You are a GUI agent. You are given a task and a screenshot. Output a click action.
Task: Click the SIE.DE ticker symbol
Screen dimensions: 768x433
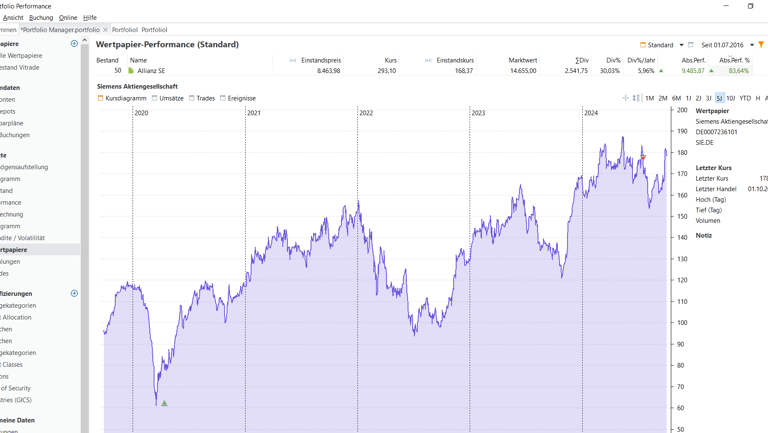coord(704,143)
